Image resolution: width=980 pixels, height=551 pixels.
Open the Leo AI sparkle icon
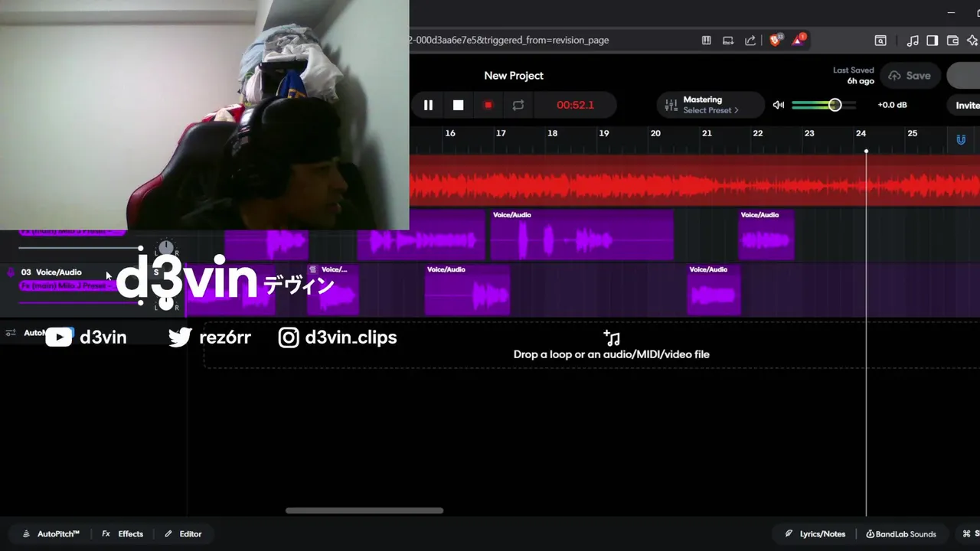click(x=973, y=41)
